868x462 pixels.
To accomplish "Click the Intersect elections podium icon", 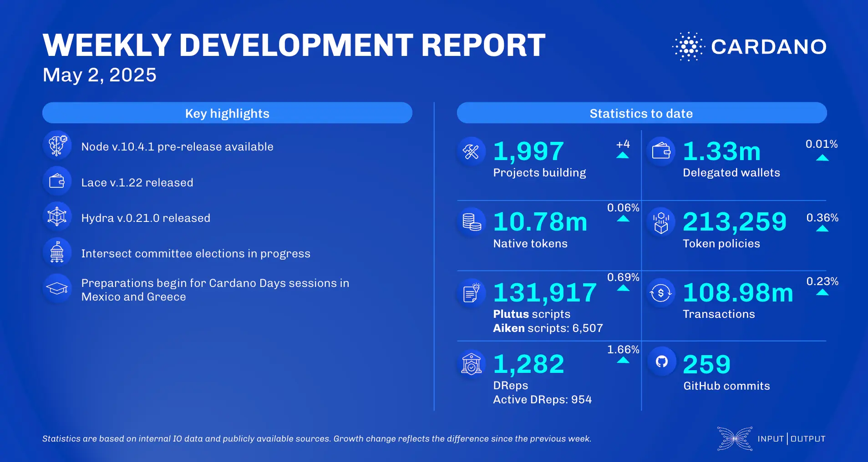I will tap(57, 252).
